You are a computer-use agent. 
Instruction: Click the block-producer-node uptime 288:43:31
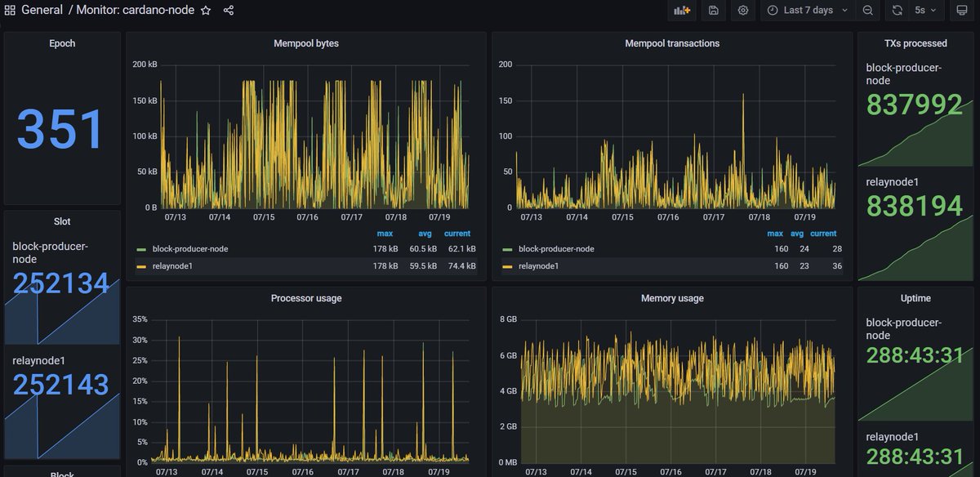click(x=915, y=357)
